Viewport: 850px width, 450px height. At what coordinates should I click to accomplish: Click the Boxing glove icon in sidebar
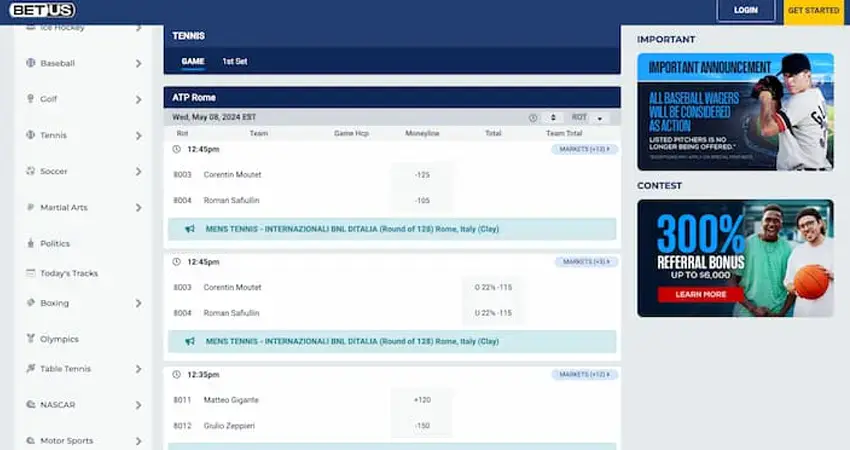(30, 303)
